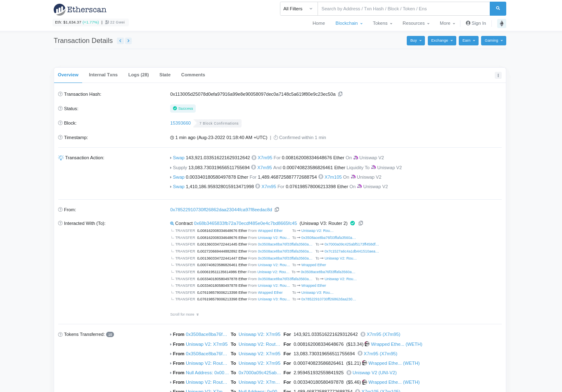Go to next transaction arrow

pyautogui.click(x=128, y=41)
